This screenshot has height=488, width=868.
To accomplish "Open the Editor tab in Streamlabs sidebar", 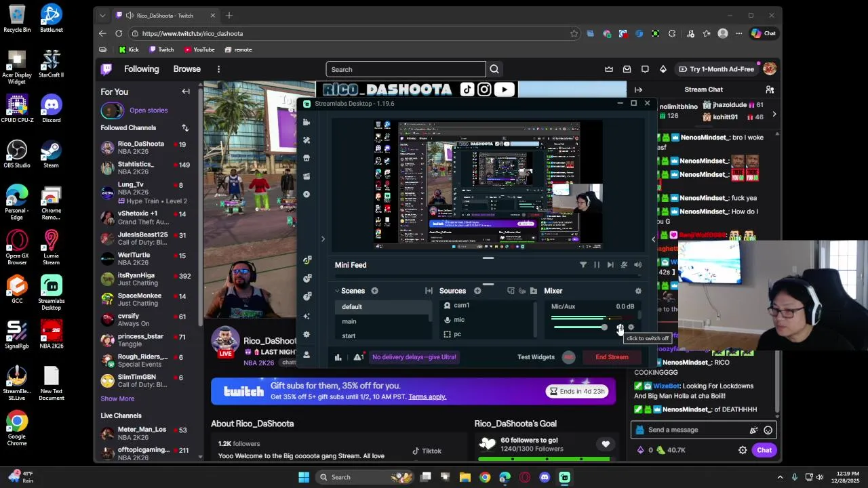I will click(307, 122).
